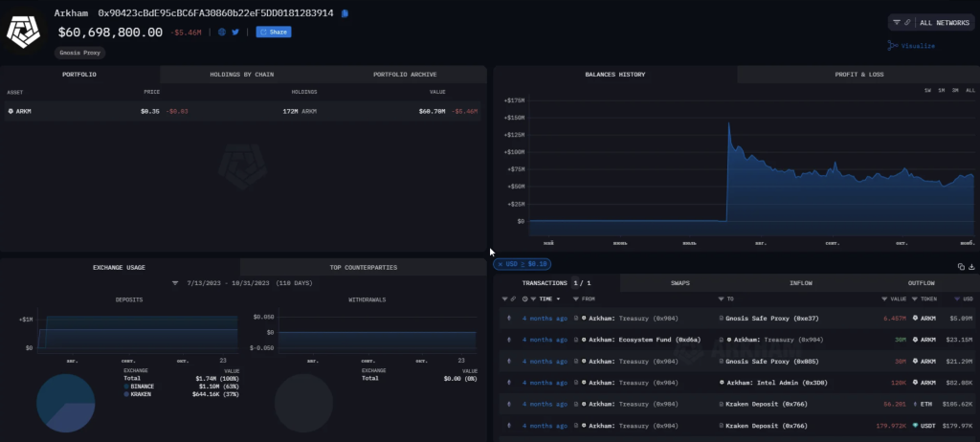Click the $60,698,800.00 total balance

(110, 32)
